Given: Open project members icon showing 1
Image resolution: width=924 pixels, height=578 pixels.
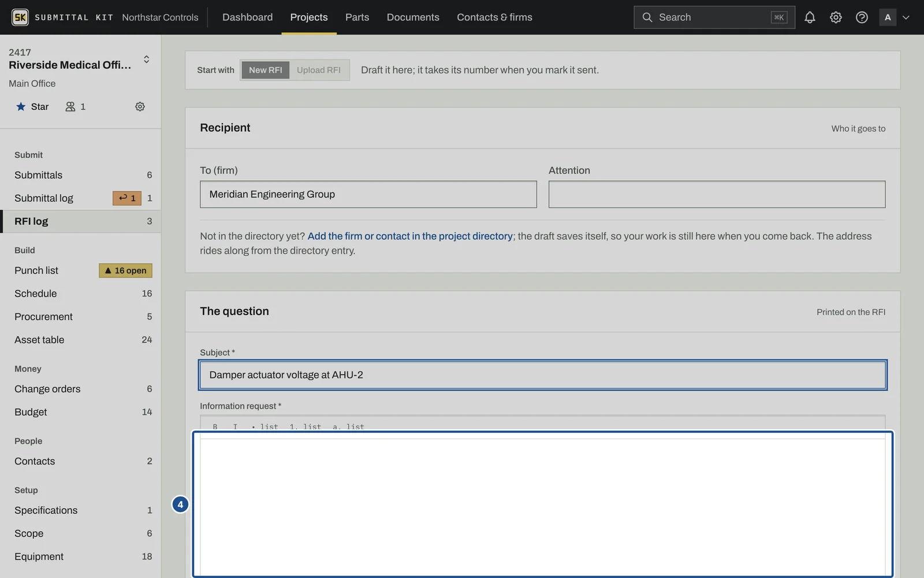Looking at the screenshot, I should pyautogui.click(x=75, y=106).
